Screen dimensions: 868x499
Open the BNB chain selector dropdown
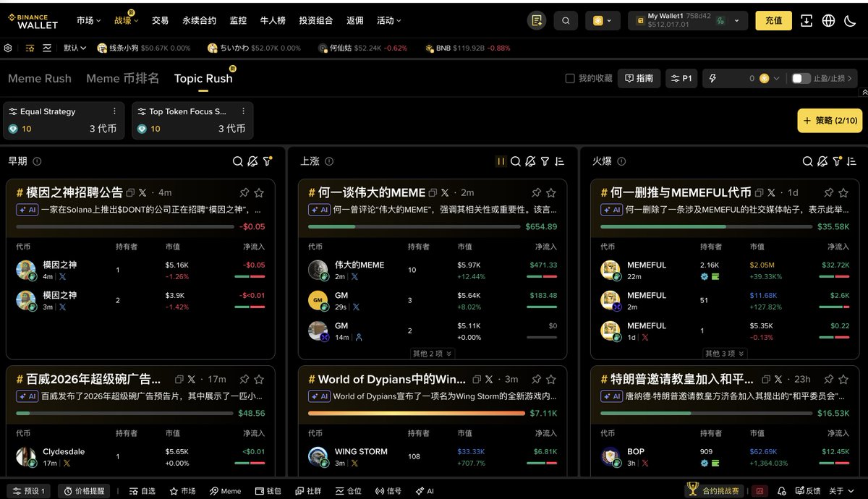point(603,21)
